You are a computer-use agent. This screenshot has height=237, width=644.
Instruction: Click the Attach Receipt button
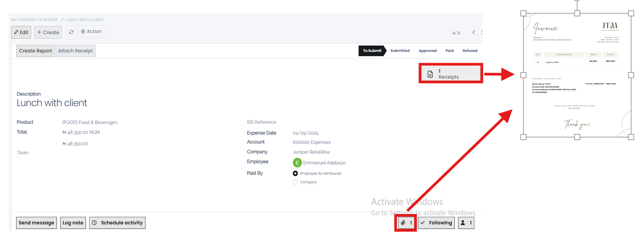click(75, 51)
